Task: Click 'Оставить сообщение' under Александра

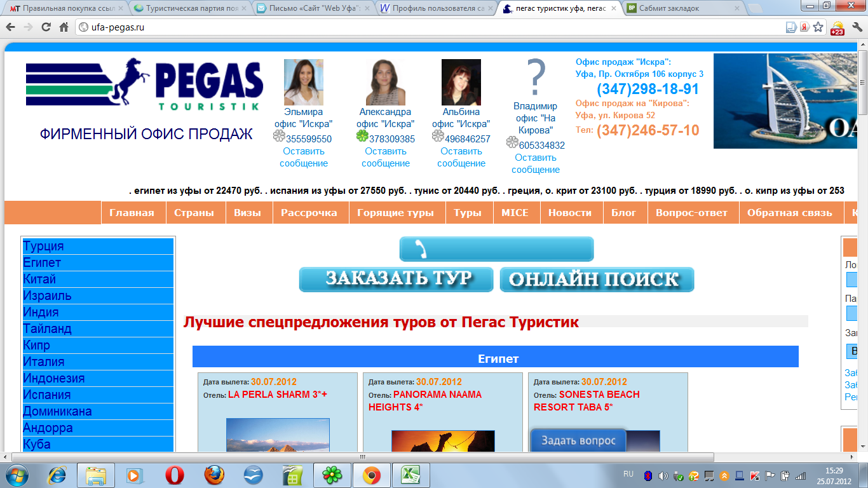Action: click(386, 157)
